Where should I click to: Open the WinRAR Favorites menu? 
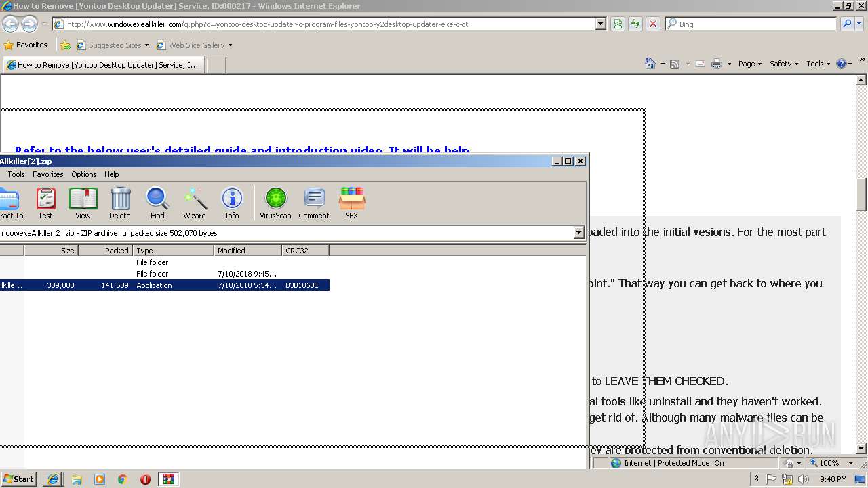[48, 174]
